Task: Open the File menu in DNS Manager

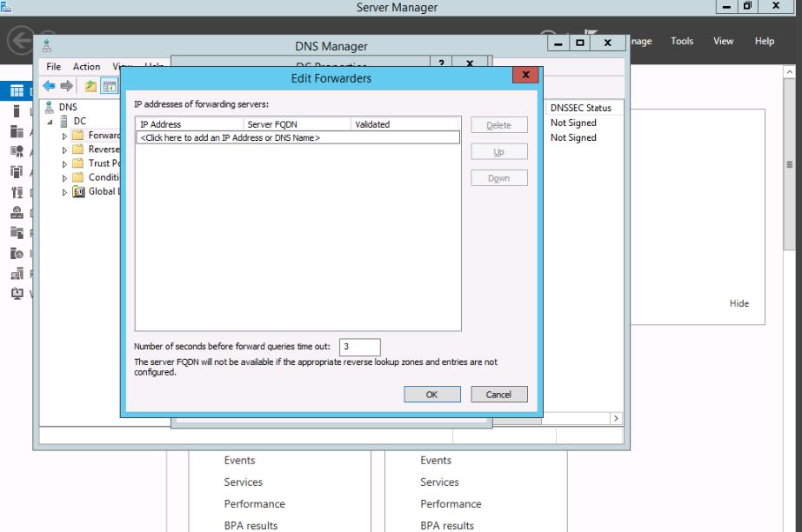Action: [x=54, y=67]
